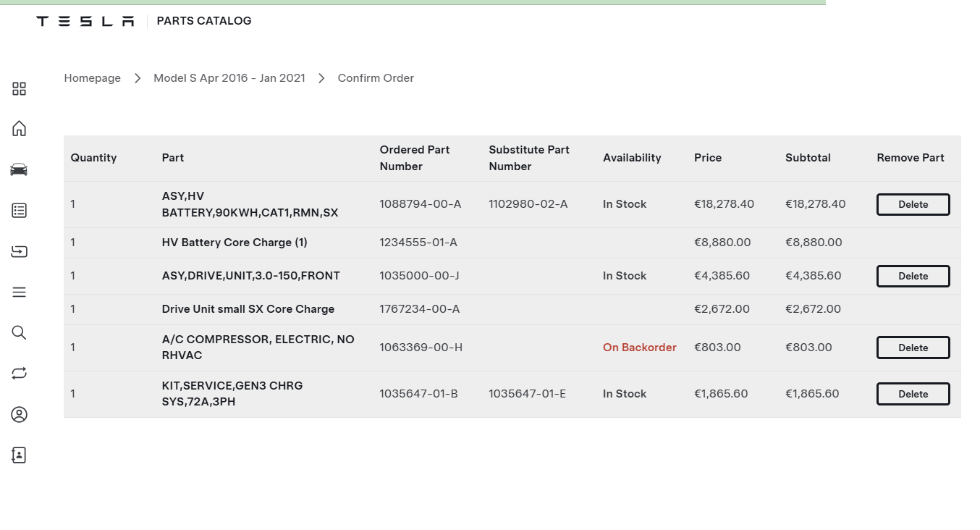The height and width of the screenshot is (530, 980).
Task: Click part number 1767234-00-A
Action: (420, 309)
